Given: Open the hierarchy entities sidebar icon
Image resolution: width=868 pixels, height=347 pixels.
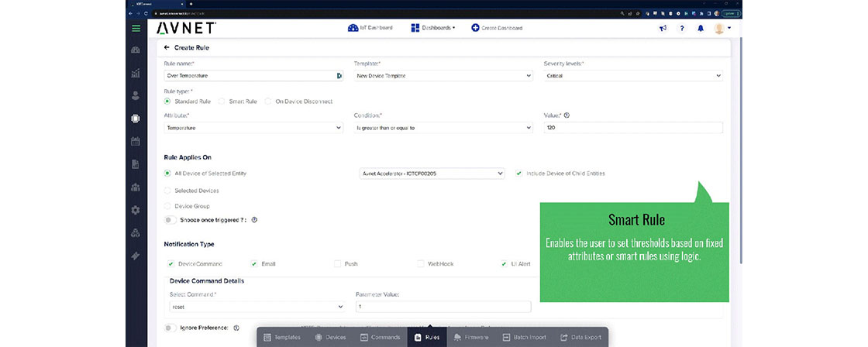Looking at the screenshot, I should point(136,233).
